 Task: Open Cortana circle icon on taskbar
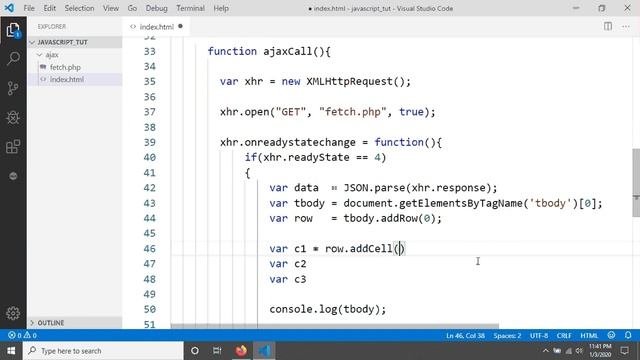point(195,351)
